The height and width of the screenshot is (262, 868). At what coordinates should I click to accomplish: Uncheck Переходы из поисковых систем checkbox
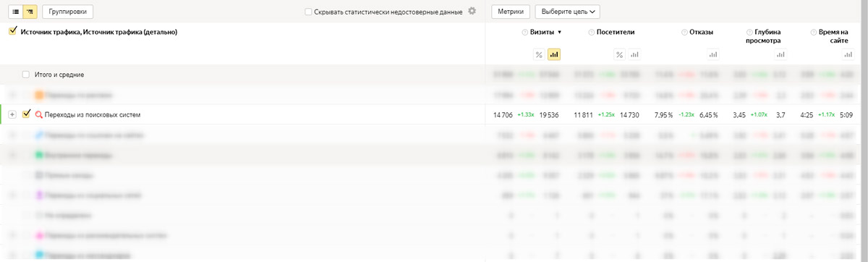[27, 114]
